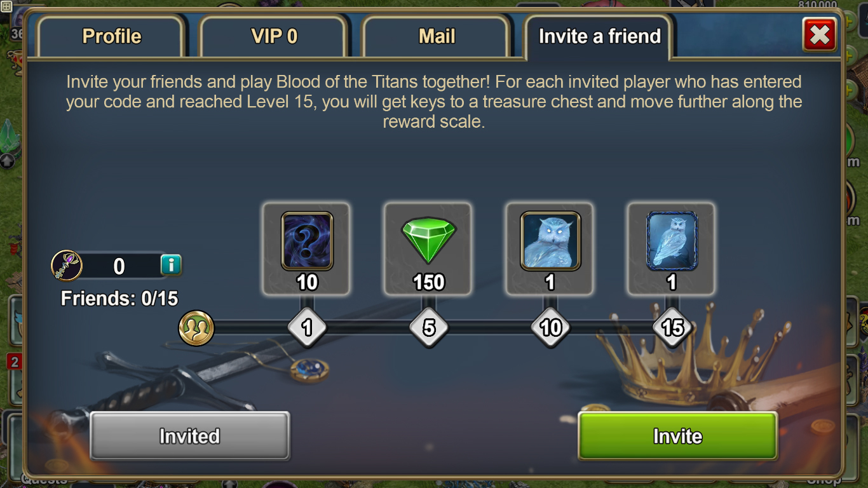
Task: Go to the Mail tab
Action: [437, 36]
